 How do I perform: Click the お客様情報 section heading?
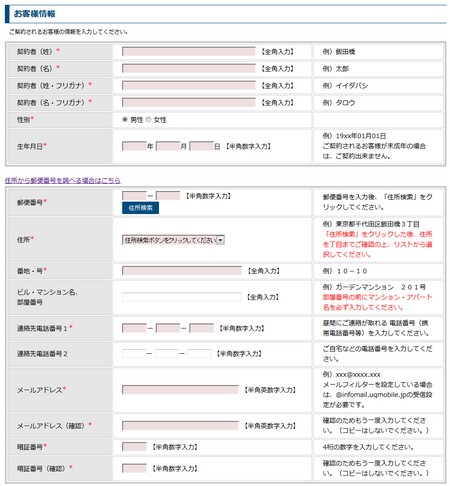[34, 14]
